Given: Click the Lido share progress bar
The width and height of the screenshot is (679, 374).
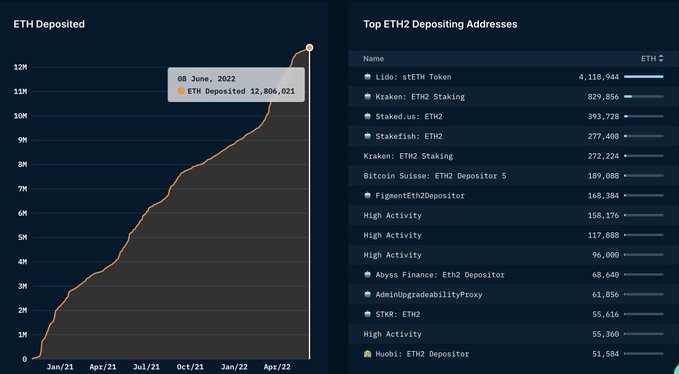Looking at the screenshot, I should 644,77.
